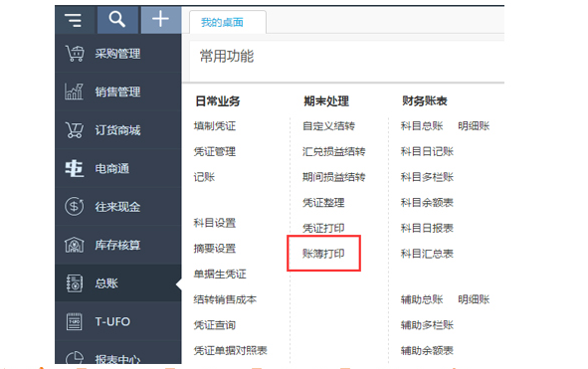The height and width of the screenshot is (369, 588).
Task: Open T-UFO report icon
Action: (75, 321)
